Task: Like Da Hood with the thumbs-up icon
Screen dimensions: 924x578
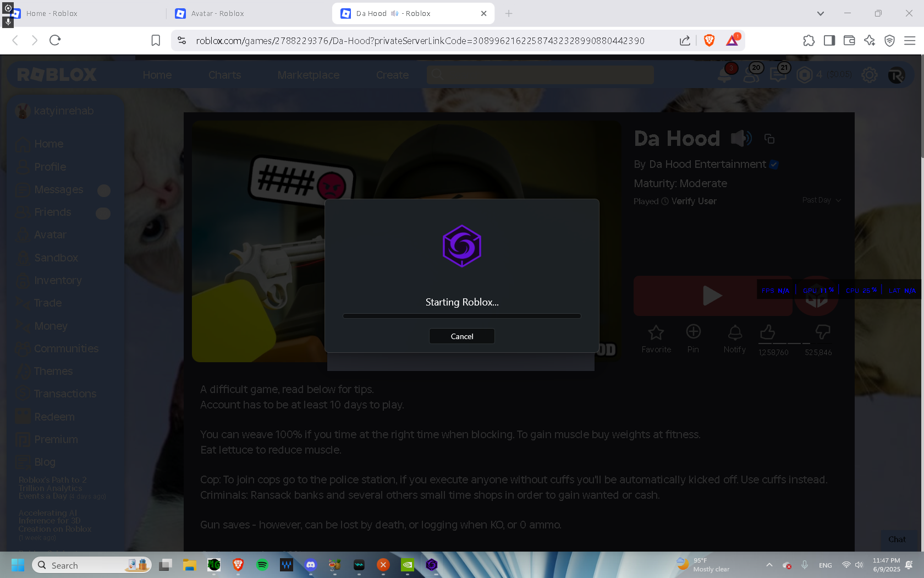Action: pos(767,332)
